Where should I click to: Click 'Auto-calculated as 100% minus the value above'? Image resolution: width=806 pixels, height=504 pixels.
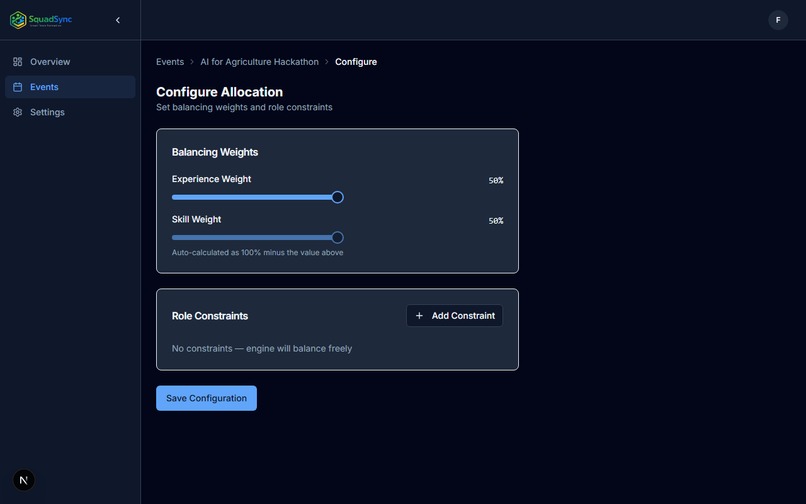(258, 253)
